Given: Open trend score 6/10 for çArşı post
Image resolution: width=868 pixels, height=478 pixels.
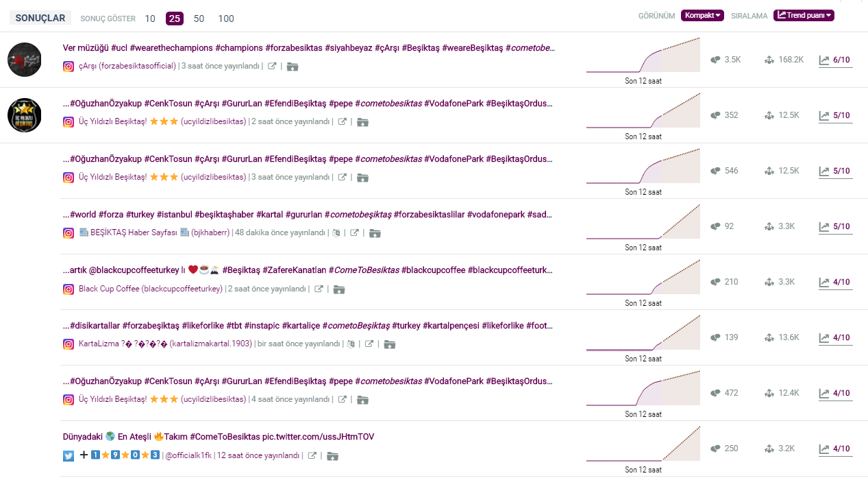Looking at the screenshot, I should (x=835, y=60).
